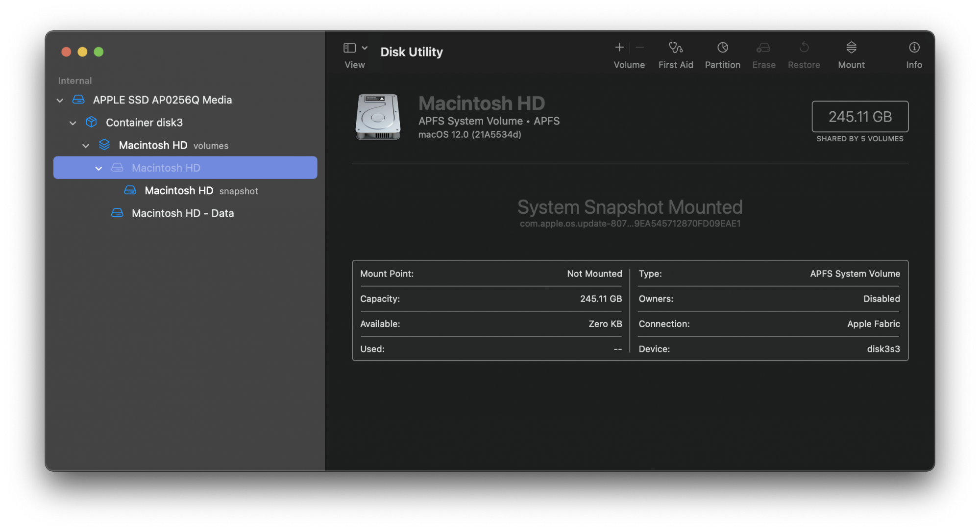Image resolution: width=980 pixels, height=531 pixels.
Task: Click the disk3s3 device value
Action: tap(883, 349)
